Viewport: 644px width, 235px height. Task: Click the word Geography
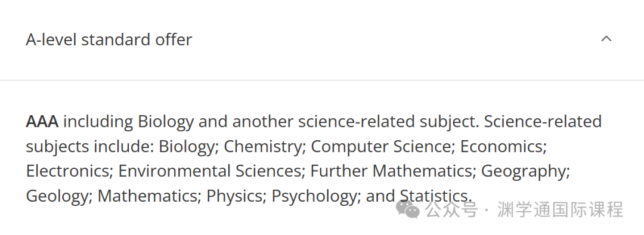(x=524, y=172)
